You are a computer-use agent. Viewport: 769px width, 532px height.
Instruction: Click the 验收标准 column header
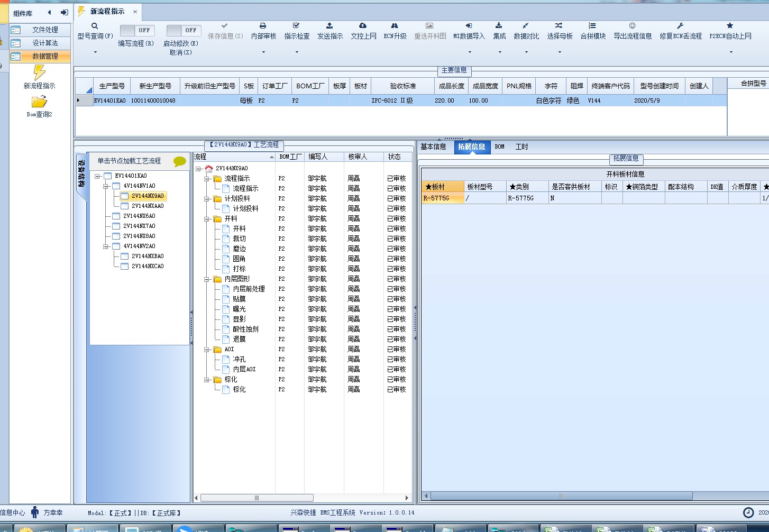click(x=403, y=86)
